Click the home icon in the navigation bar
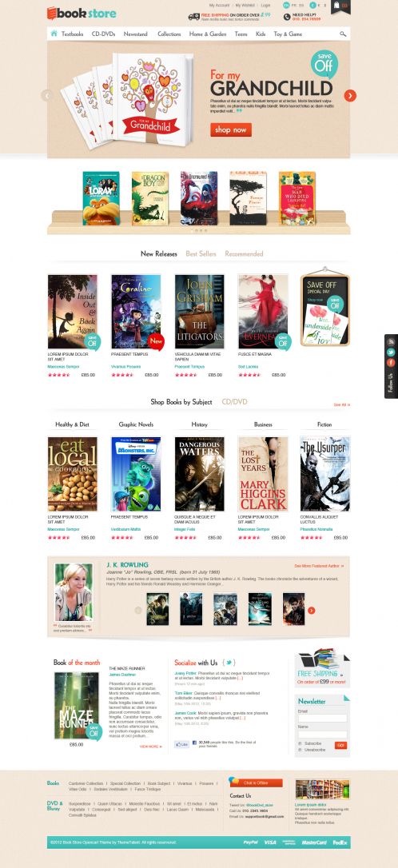This screenshot has width=398, height=868. pyautogui.click(x=54, y=34)
